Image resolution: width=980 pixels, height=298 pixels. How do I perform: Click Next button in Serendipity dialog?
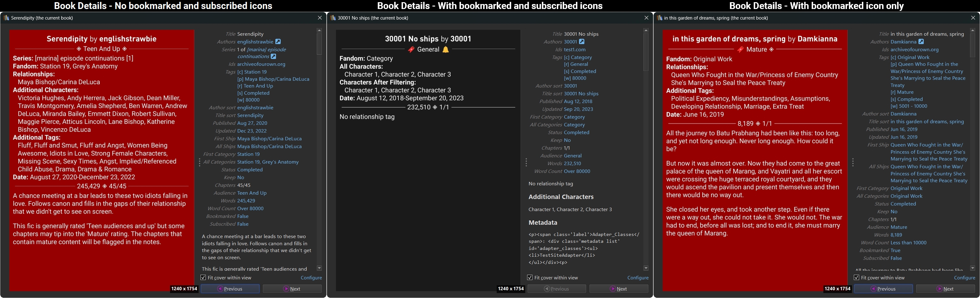click(x=292, y=289)
